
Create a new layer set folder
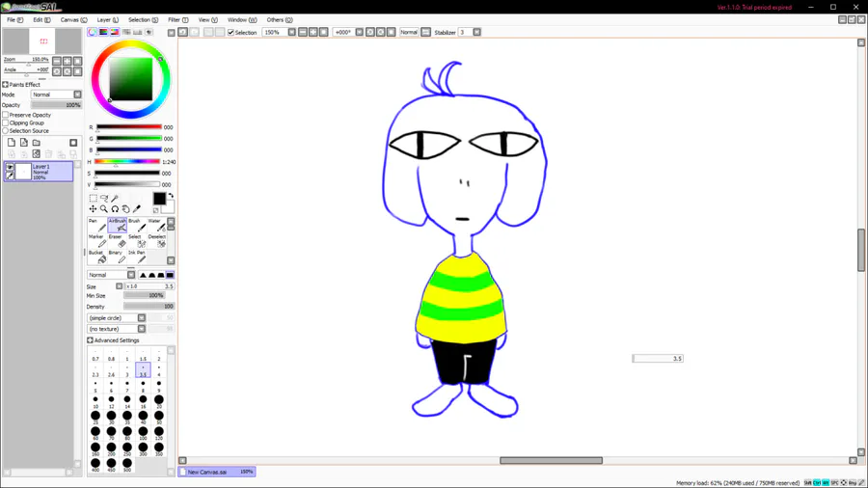pyautogui.click(x=36, y=143)
